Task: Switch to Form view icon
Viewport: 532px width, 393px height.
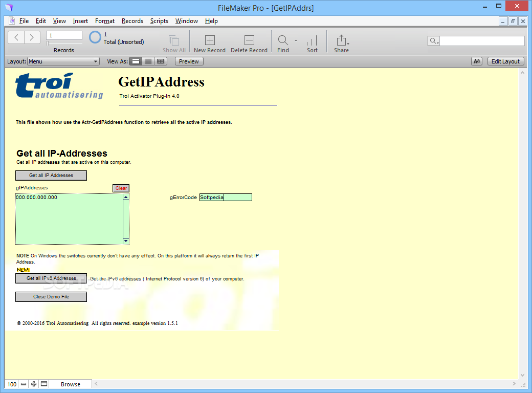Action: coord(136,61)
